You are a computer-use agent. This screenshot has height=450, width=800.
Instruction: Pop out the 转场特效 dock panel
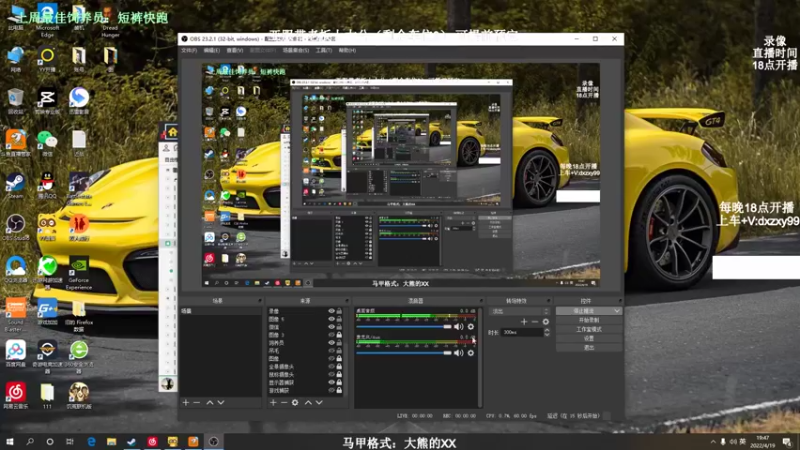549,301
